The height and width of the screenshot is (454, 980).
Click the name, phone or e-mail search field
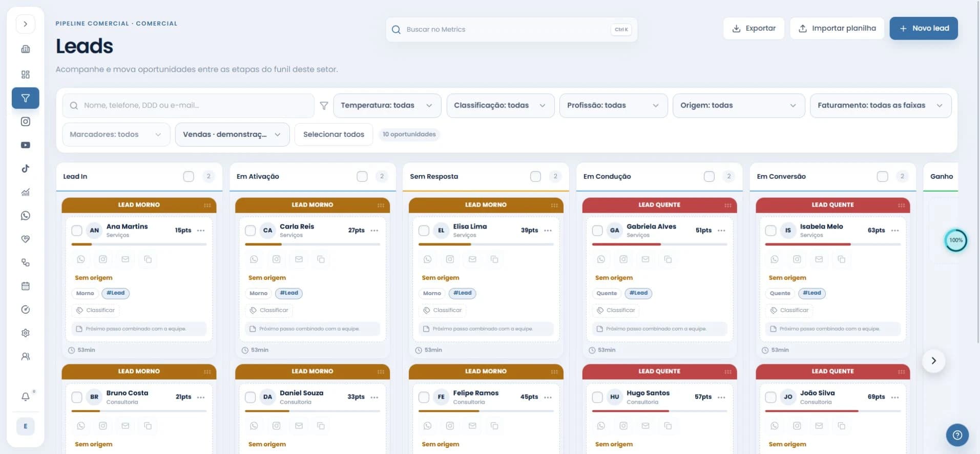tap(188, 106)
